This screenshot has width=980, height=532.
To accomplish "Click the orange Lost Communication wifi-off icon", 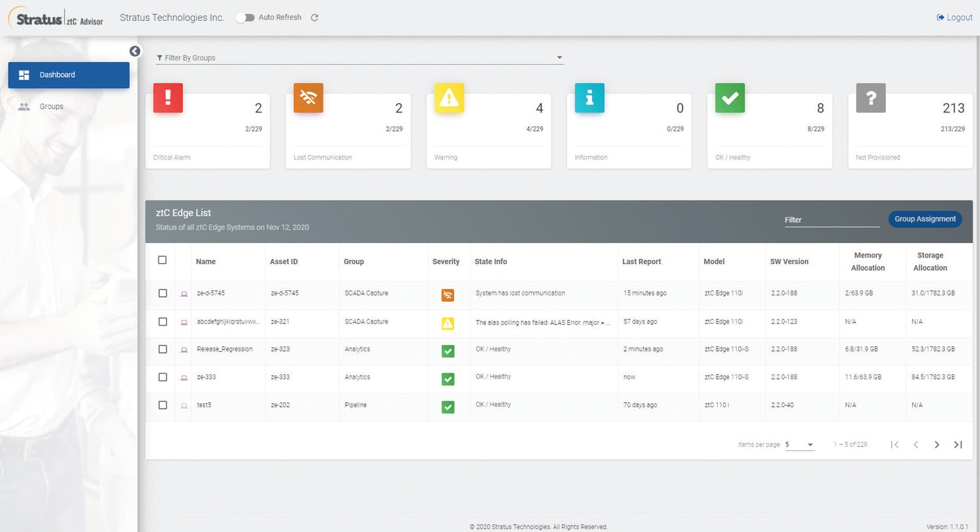I will tap(308, 98).
